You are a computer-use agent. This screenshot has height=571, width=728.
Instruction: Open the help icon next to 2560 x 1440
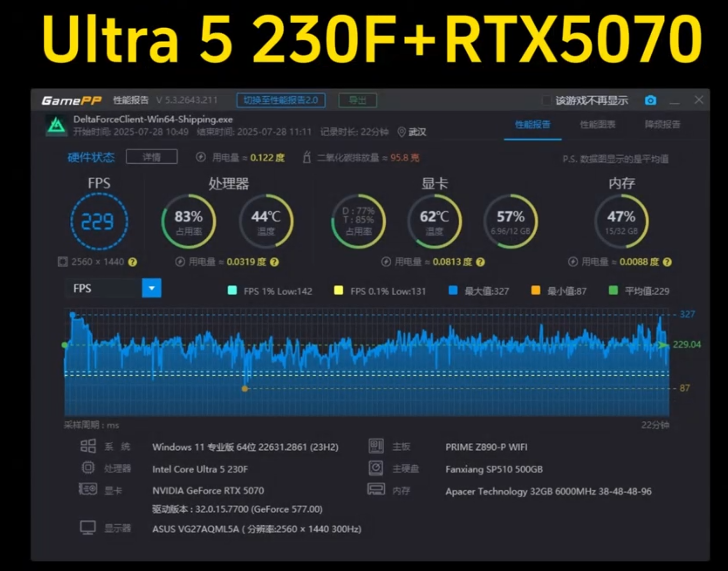tap(133, 262)
